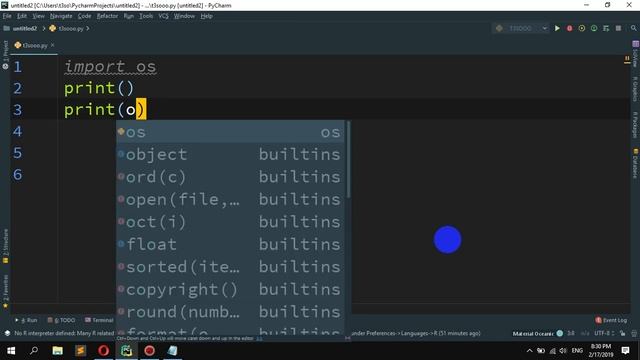Image resolution: width=640 pixels, height=360 pixels.
Task: Click the completion popup scrollbar thumb
Action: coord(348,159)
